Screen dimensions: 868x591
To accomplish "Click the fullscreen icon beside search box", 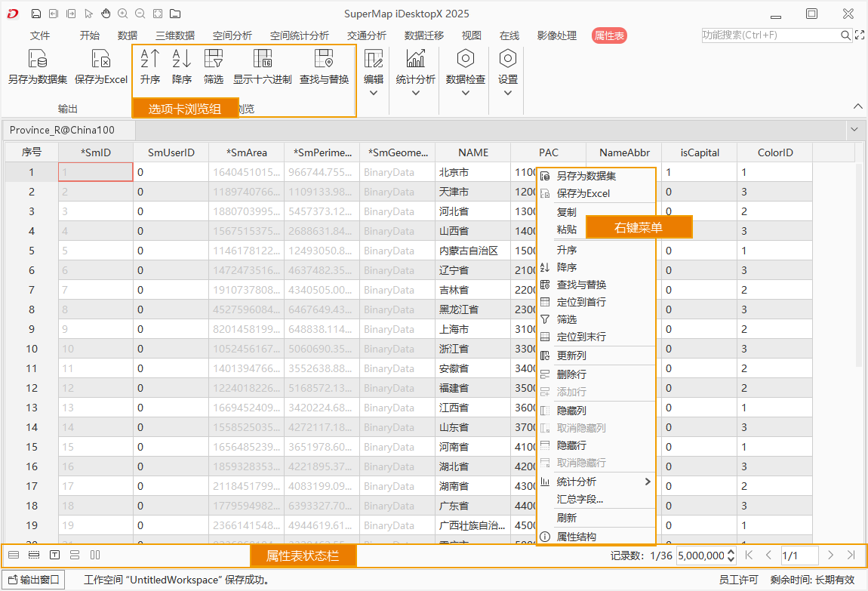I will [860, 35].
